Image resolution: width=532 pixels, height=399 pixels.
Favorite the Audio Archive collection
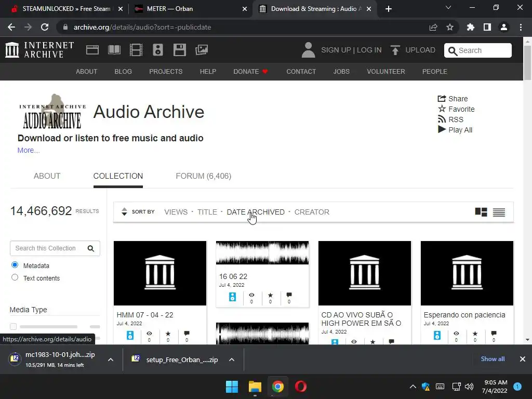[456, 109]
